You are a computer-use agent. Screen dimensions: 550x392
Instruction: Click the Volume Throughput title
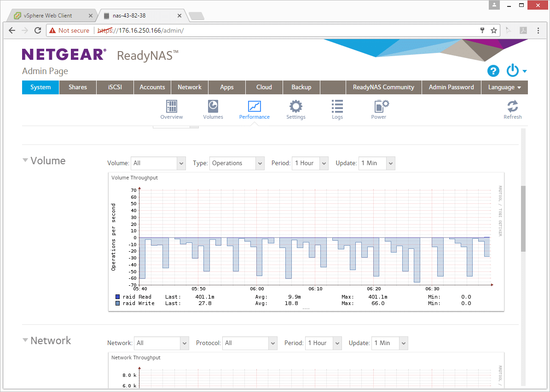pos(135,178)
